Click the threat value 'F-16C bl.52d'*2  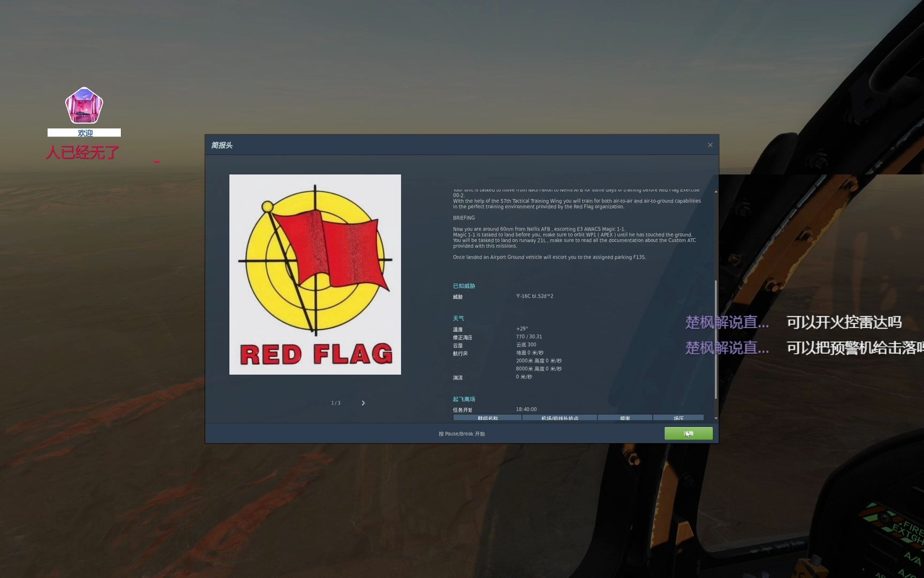pos(535,296)
